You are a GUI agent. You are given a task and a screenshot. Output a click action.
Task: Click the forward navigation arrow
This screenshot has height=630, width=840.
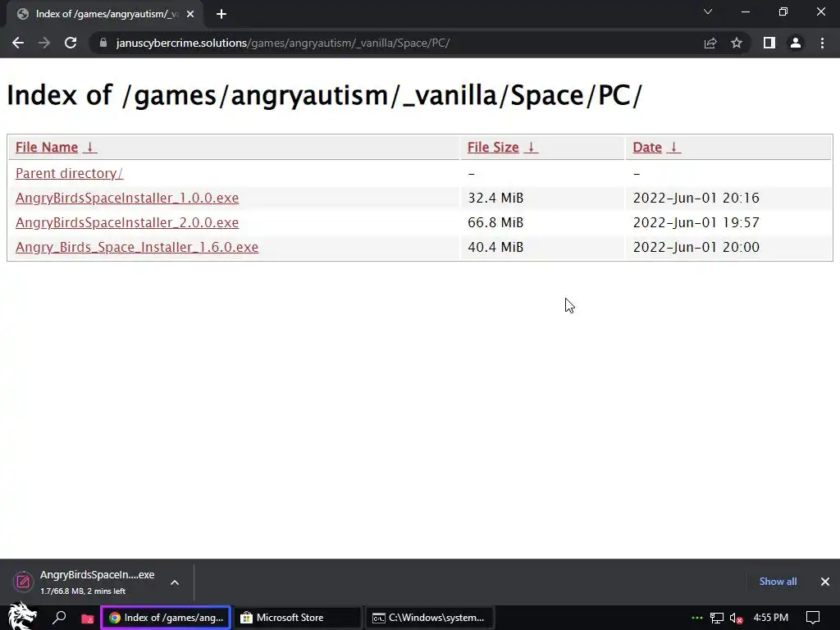tap(44, 43)
